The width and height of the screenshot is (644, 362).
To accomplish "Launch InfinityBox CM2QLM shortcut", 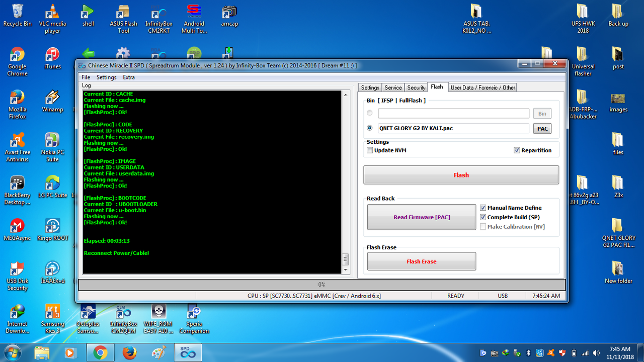I will click(x=123, y=318).
